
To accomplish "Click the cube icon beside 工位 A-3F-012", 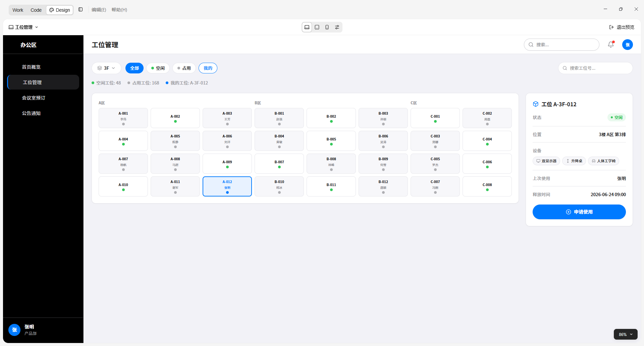I will 536,104.
